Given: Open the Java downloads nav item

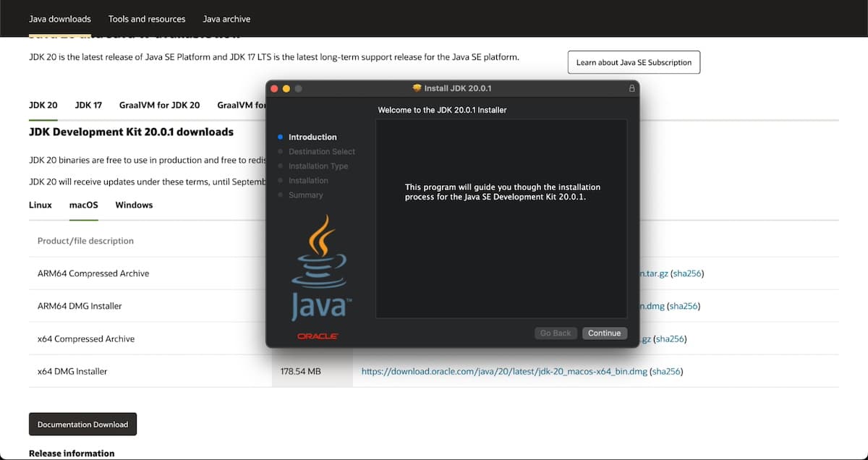Looking at the screenshot, I should [60, 19].
